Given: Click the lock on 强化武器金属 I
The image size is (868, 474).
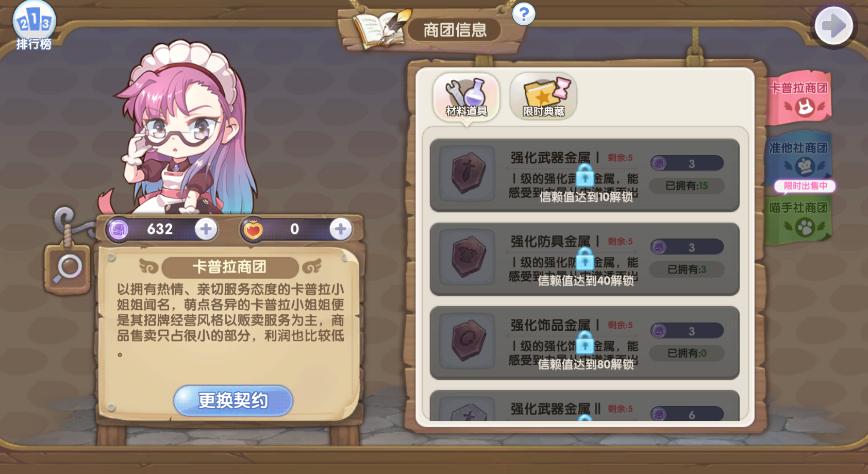Looking at the screenshot, I should pyautogui.click(x=585, y=175).
